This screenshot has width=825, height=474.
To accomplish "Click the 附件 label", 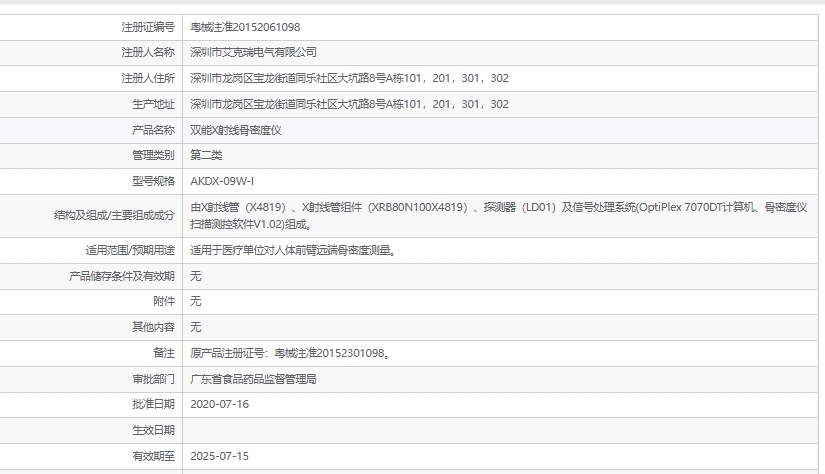I will pos(164,301).
